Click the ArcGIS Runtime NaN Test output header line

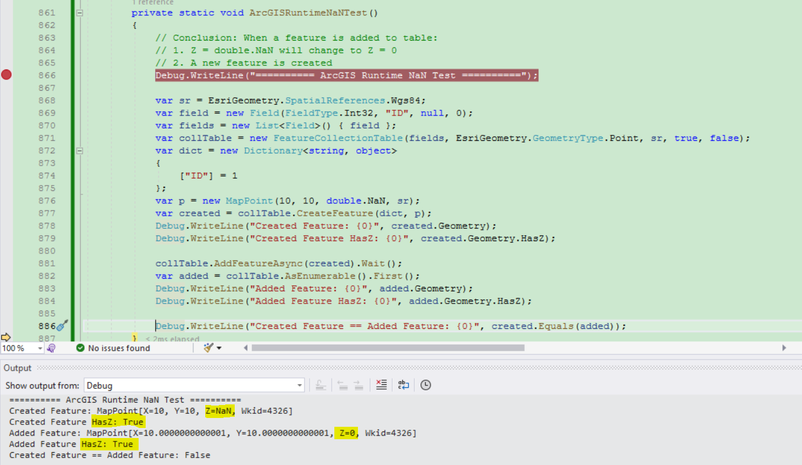(125, 400)
